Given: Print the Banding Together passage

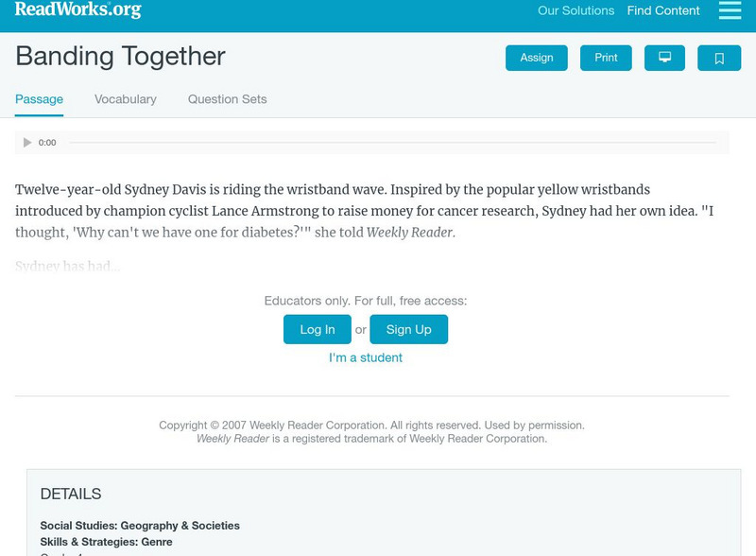Looking at the screenshot, I should tap(606, 57).
